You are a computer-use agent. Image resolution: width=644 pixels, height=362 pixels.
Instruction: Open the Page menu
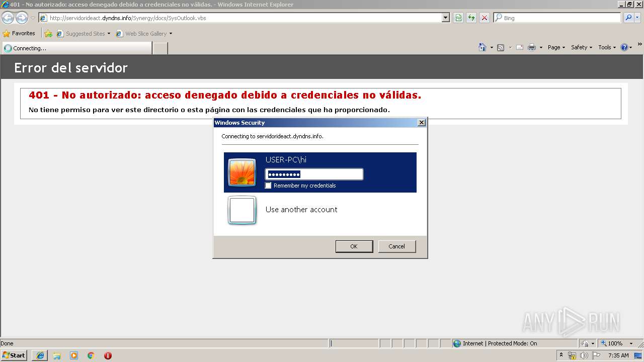tap(556, 47)
